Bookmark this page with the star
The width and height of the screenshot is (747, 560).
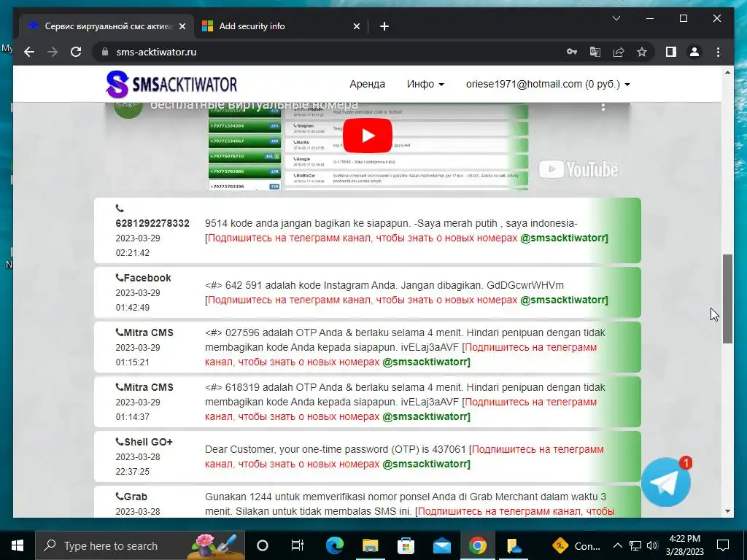point(642,52)
